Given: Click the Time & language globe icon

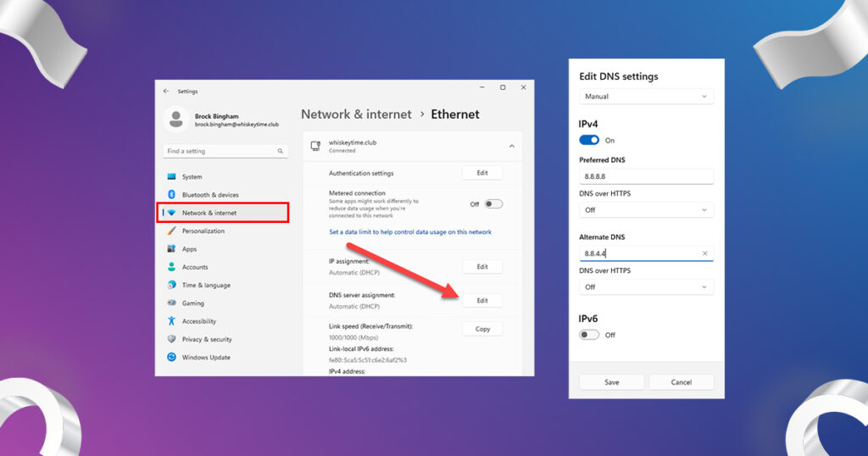Looking at the screenshot, I should pyautogui.click(x=171, y=285).
